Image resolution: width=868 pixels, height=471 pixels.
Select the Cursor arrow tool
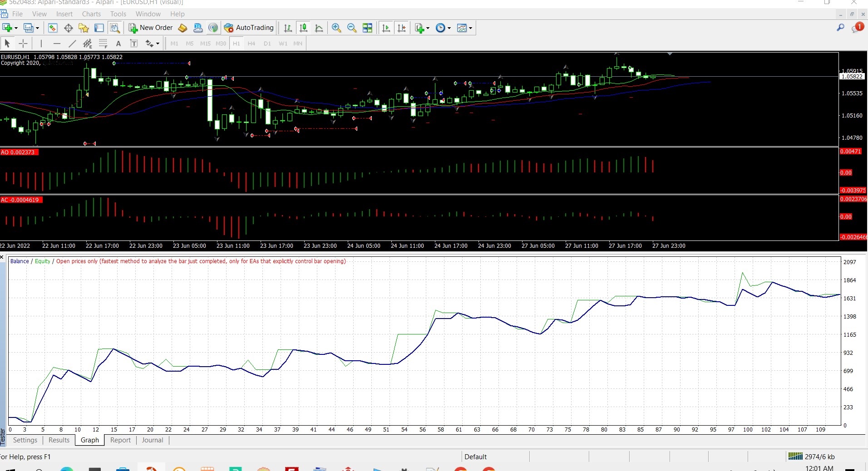(7, 44)
